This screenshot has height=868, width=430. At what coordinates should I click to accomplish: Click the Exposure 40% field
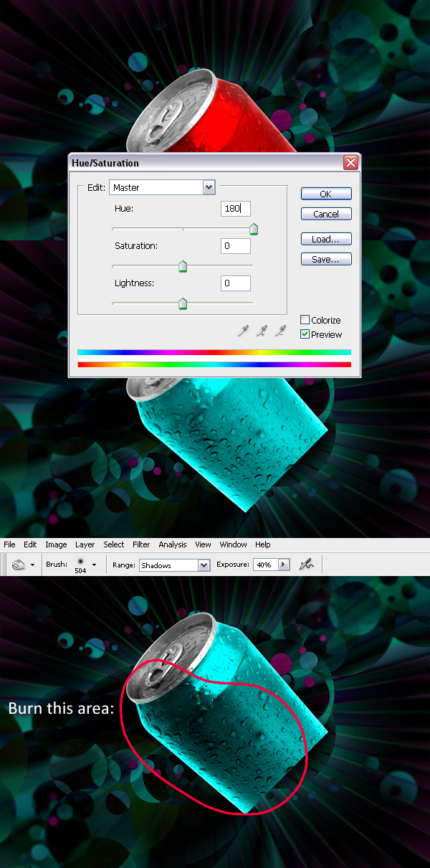tap(264, 565)
